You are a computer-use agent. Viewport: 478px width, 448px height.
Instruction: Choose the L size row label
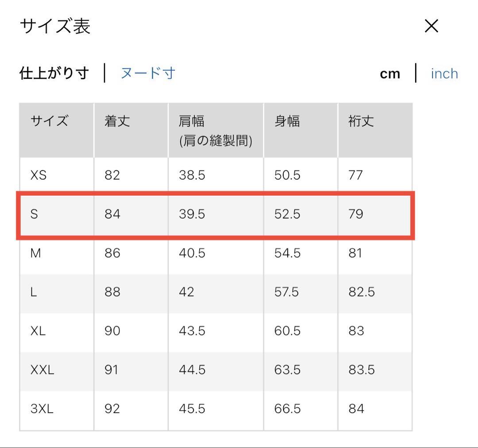(34, 292)
